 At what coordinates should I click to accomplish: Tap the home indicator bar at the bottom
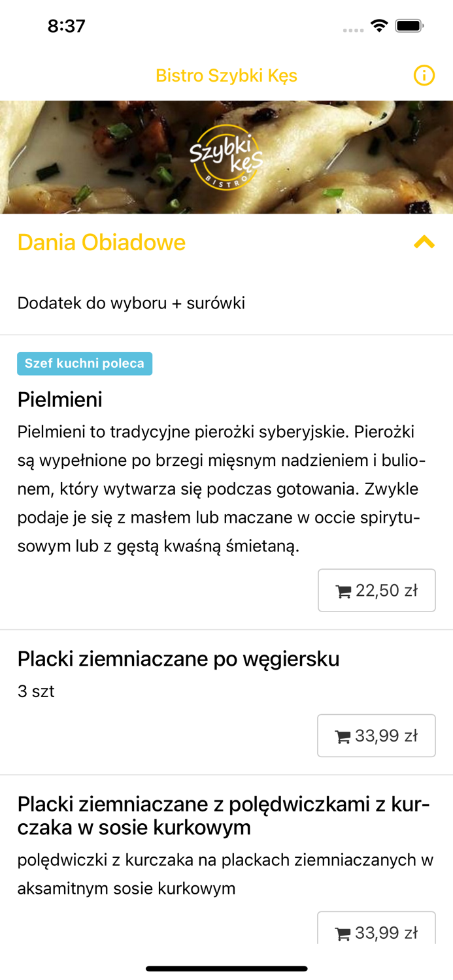(226, 969)
